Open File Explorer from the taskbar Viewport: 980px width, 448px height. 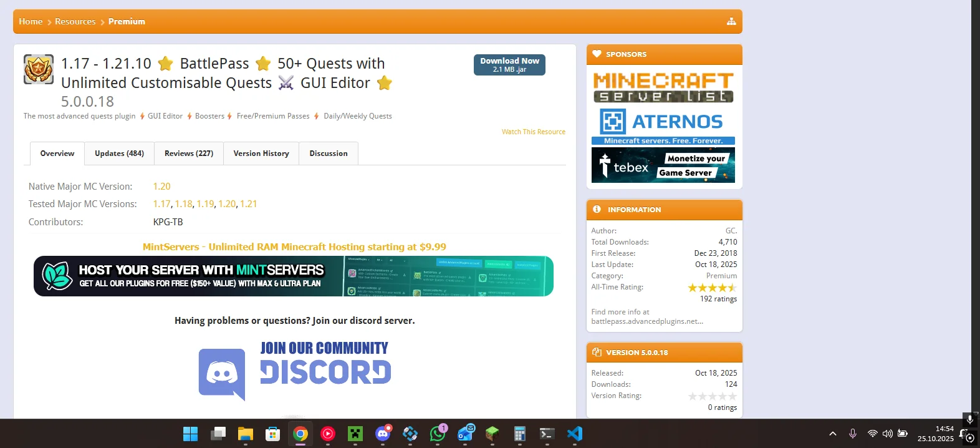[245, 434]
